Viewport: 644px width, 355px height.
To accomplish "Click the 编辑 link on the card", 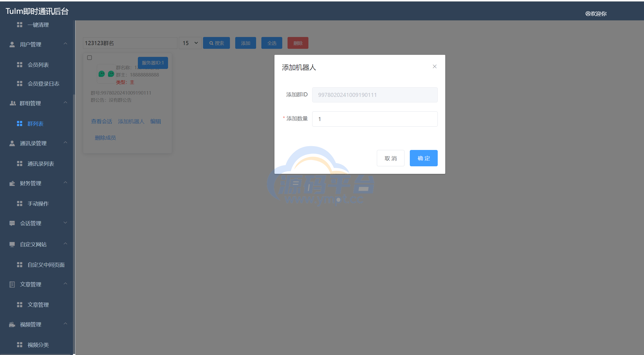I will click(x=155, y=122).
